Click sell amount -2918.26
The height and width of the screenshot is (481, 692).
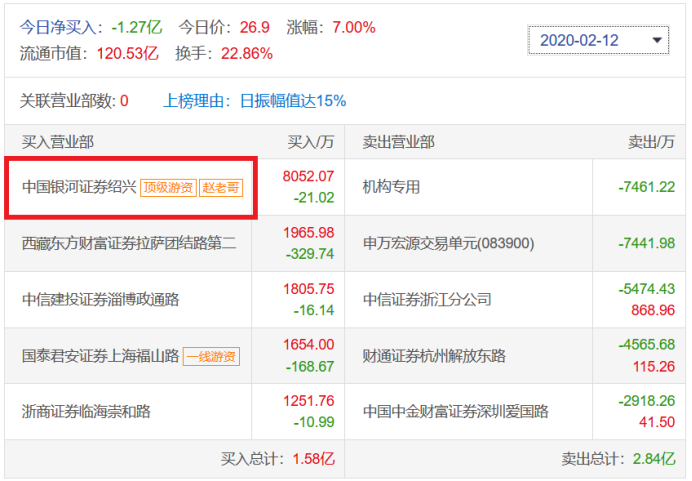pos(647,401)
